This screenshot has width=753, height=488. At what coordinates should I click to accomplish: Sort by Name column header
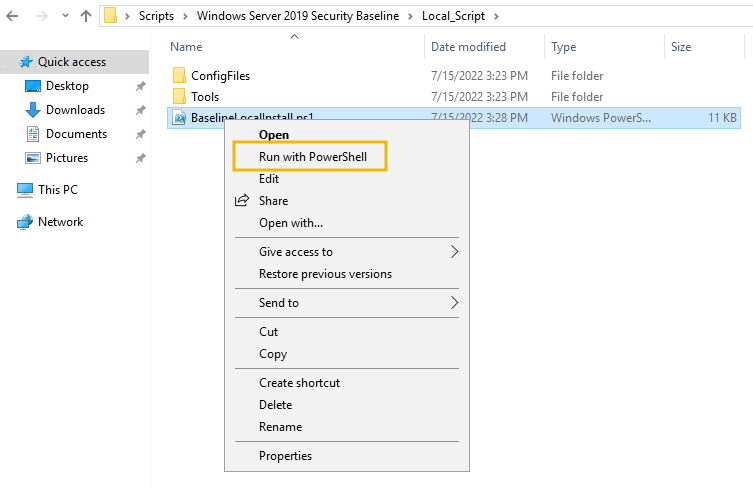pos(186,47)
